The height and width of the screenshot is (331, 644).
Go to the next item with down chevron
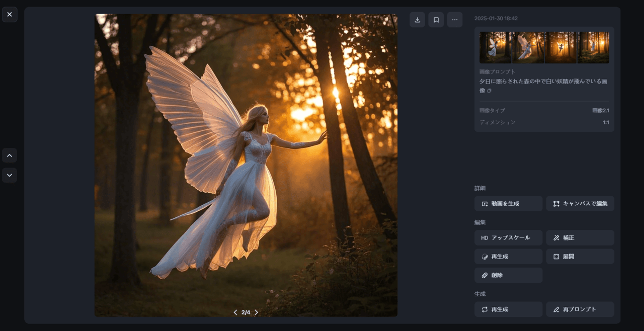tap(10, 175)
